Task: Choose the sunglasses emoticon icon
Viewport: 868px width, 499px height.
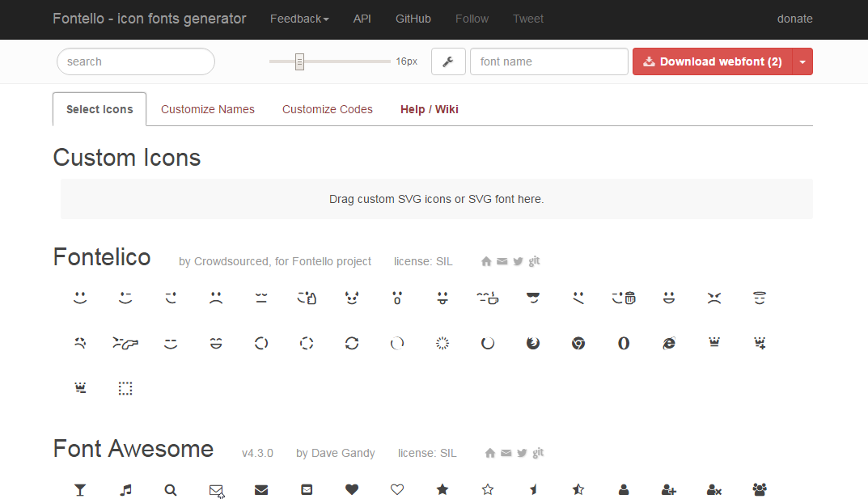Action: pos(533,298)
